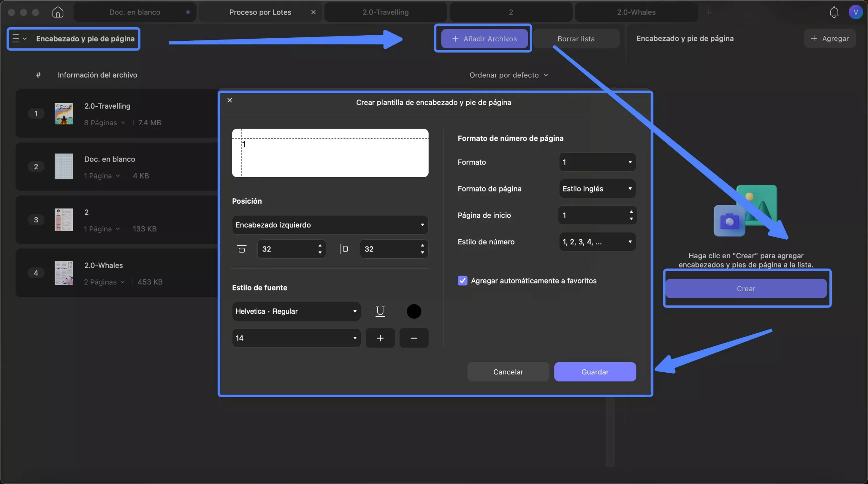The width and height of the screenshot is (868, 484).
Task: Click the 4 KB file size
Action: point(141,176)
